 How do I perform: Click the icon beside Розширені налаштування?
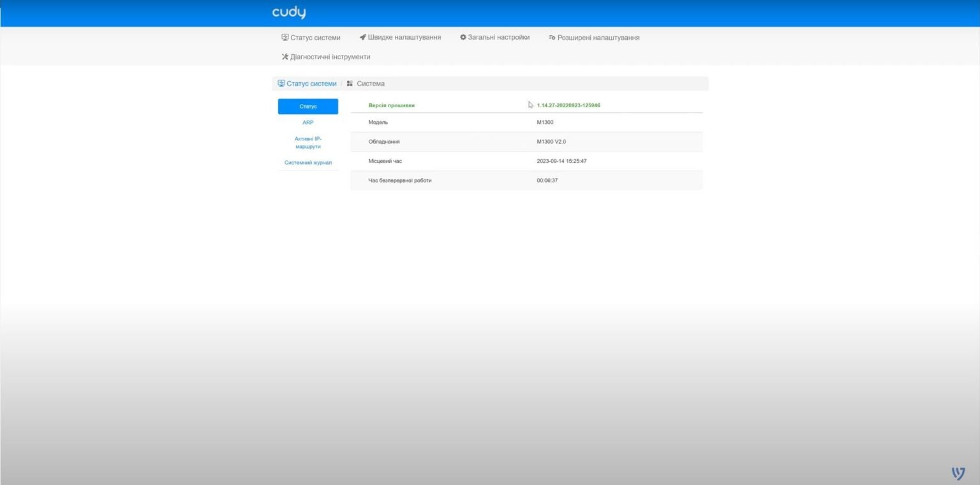tap(553, 38)
